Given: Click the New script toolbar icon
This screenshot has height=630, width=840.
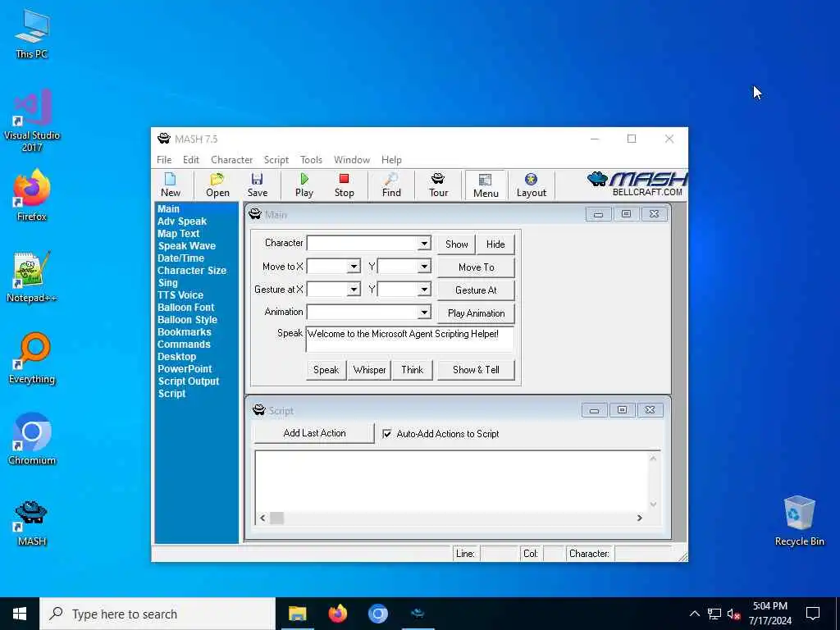Looking at the screenshot, I should coord(171,185).
